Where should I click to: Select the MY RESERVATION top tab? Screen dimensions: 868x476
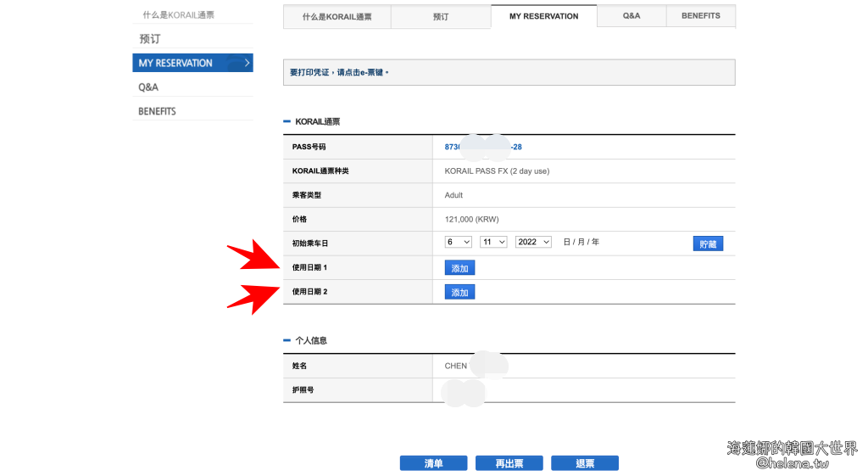543,16
